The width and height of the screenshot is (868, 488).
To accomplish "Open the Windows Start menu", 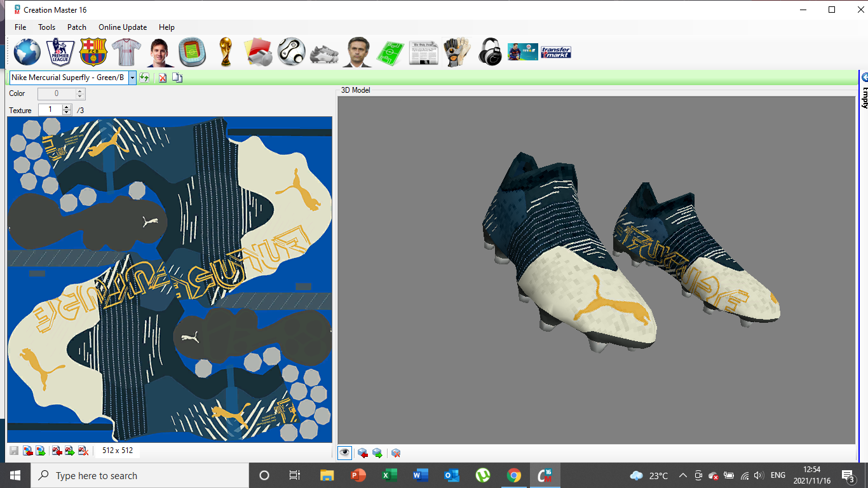I will (15, 475).
